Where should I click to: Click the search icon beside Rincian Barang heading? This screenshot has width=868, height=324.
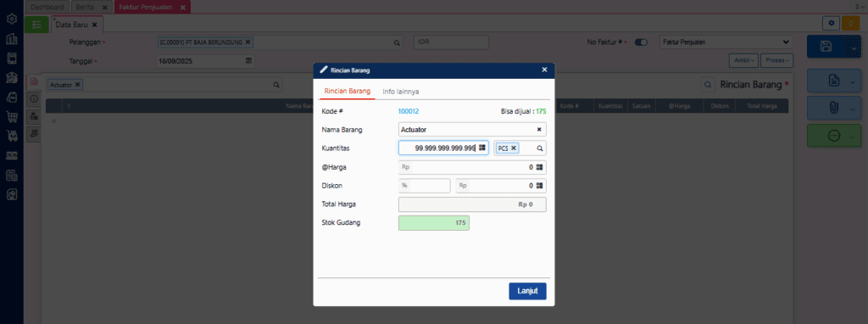coord(708,85)
